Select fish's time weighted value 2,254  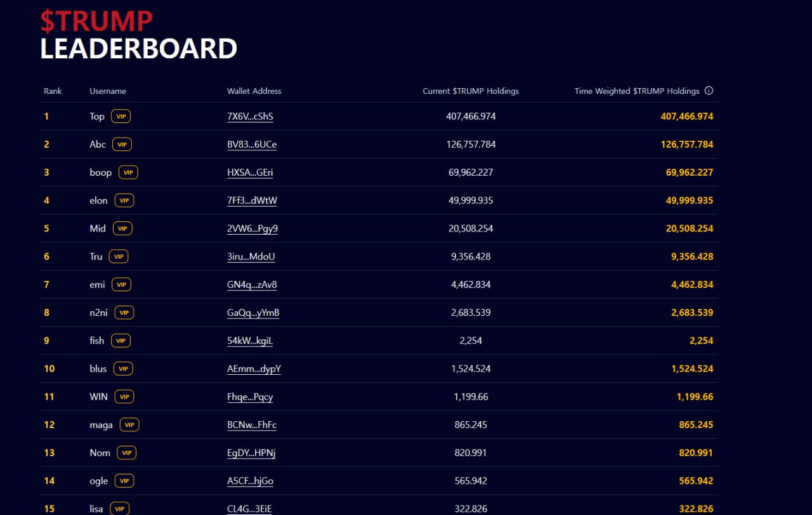tap(702, 341)
